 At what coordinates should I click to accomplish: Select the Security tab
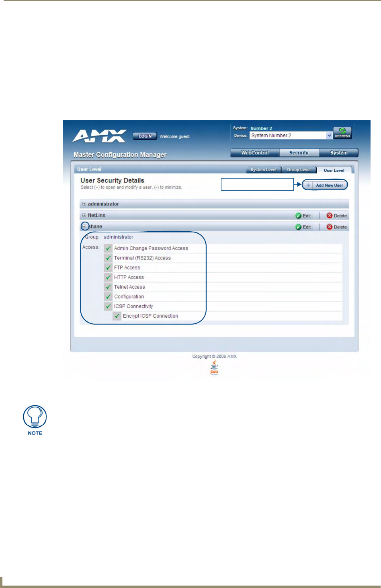tap(299, 153)
